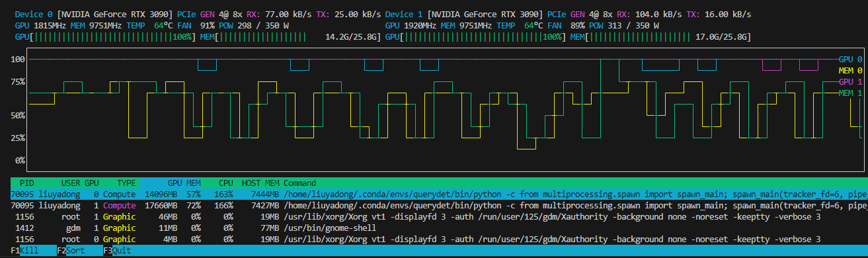
Task: Click the TX: 16.00 kB/s value
Action: click(719, 14)
